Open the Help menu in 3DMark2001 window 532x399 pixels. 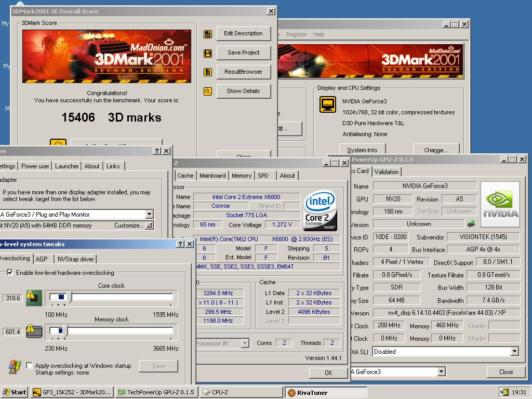point(318,34)
